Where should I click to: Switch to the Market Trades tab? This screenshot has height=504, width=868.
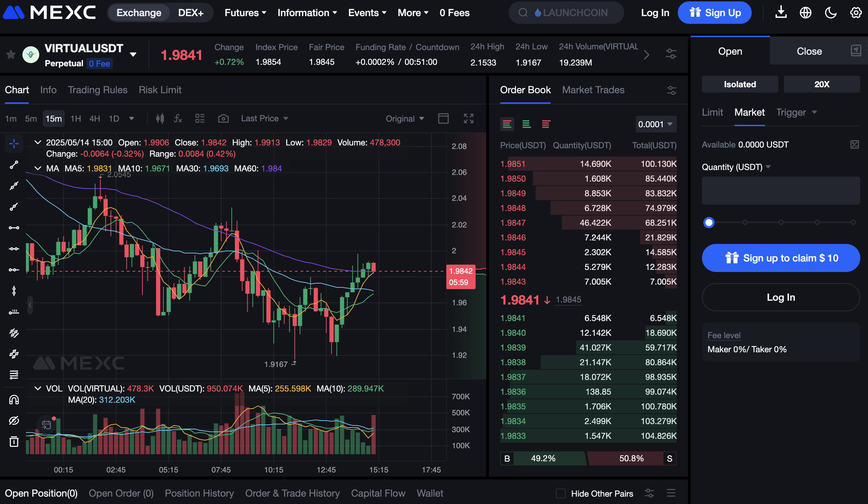click(593, 90)
